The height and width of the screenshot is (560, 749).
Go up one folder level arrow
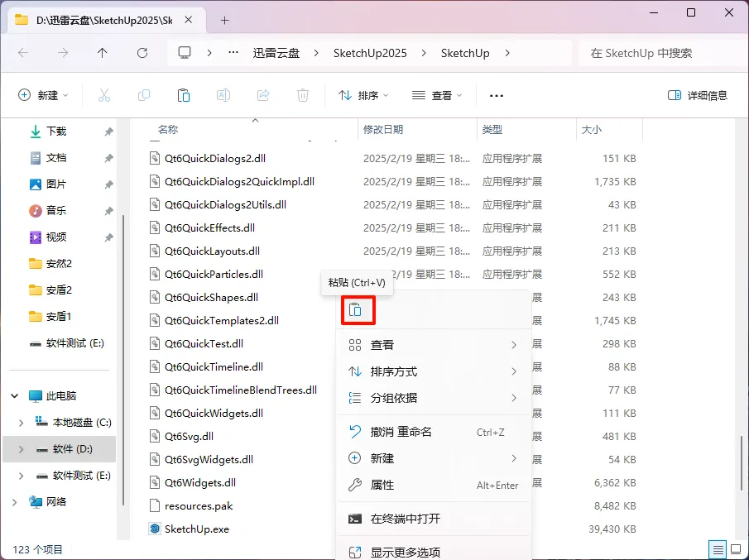103,53
